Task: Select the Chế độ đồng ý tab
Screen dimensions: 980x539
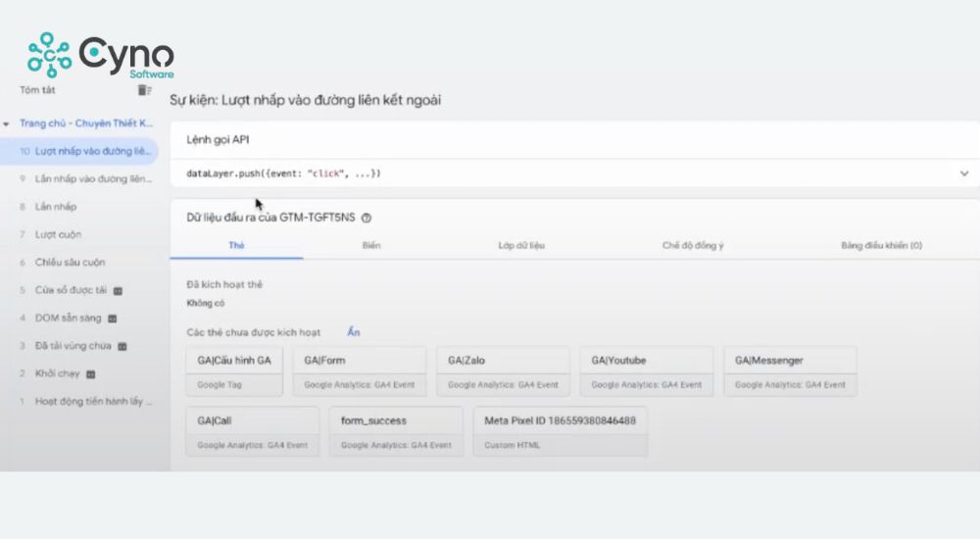Action: tap(693, 246)
